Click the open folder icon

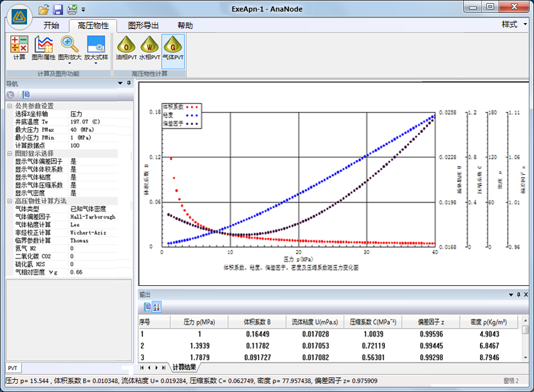[44, 10]
